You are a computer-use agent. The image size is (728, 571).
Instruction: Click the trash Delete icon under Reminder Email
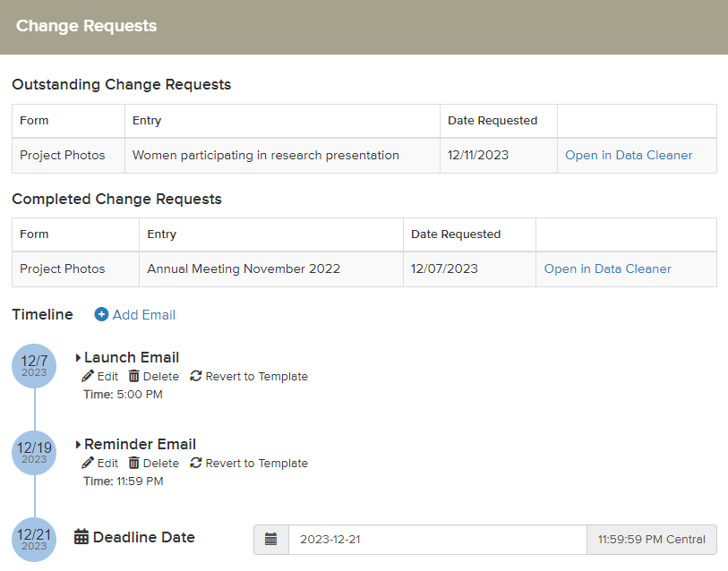133,464
